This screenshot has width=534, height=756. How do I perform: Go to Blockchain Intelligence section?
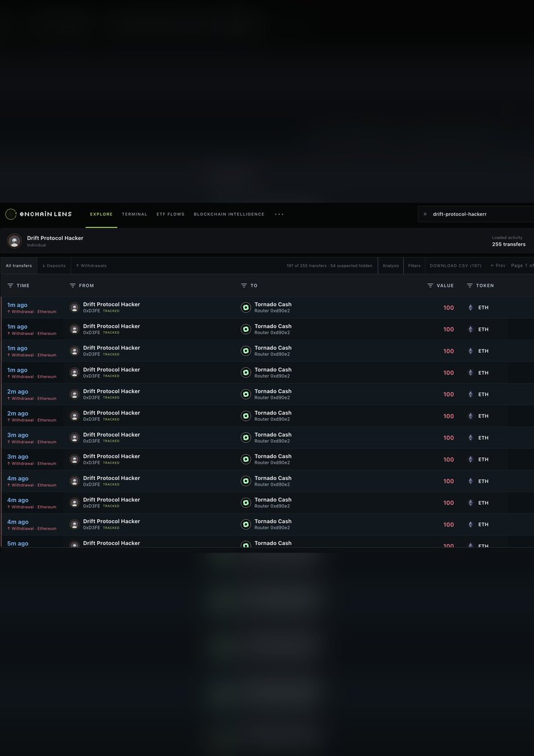229,214
